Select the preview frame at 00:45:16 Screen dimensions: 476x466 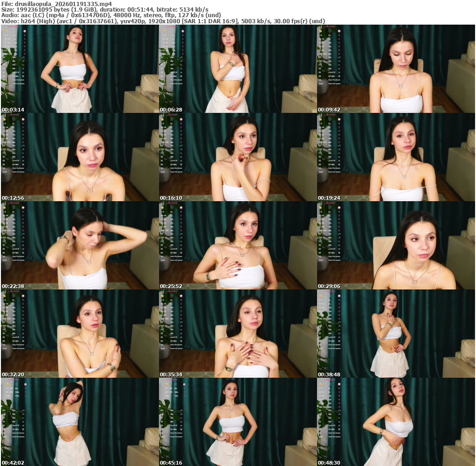tap(238, 422)
